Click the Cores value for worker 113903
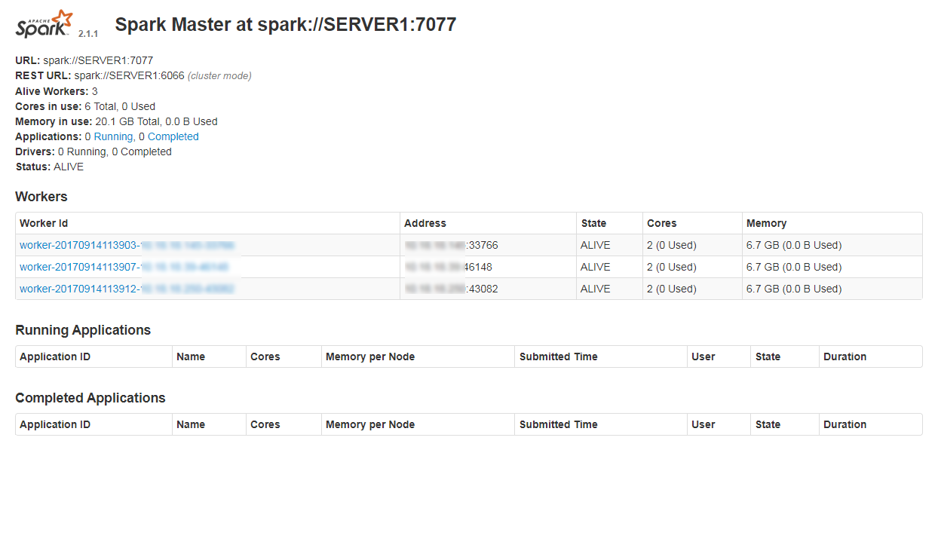The height and width of the screenshot is (560, 938). [671, 245]
